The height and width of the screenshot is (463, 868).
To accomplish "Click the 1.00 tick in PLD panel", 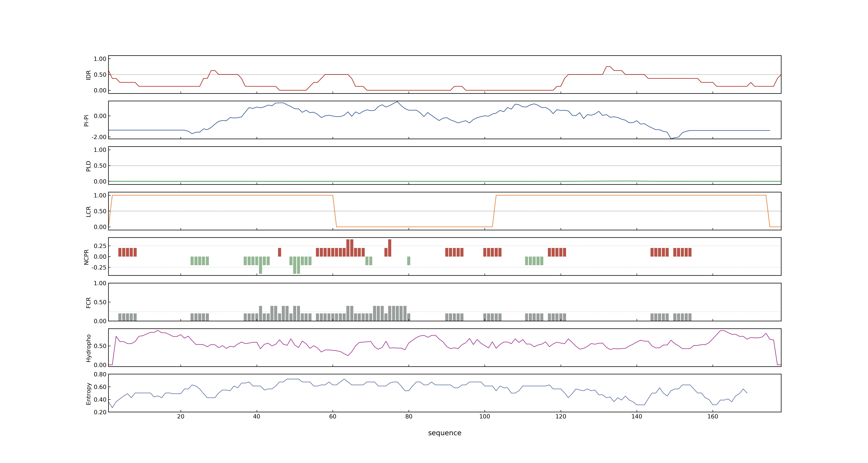I will [x=100, y=150].
